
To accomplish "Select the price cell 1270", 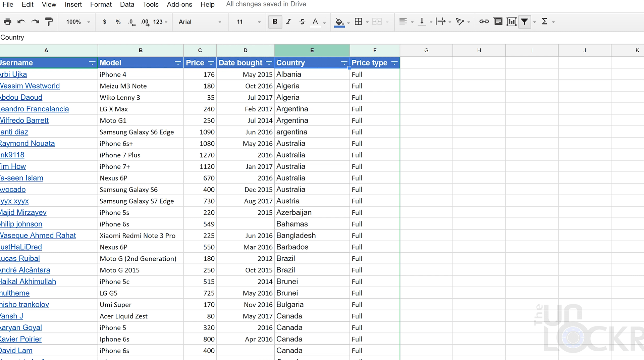I will tap(200, 155).
